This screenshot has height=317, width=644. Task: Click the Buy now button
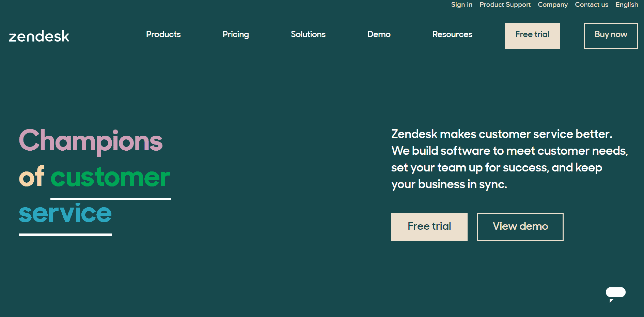pos(611,36)
